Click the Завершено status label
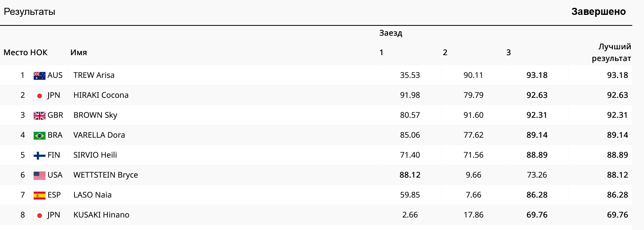Image resolution: width=644 pixels, height=230 pixels. [598, 12]
